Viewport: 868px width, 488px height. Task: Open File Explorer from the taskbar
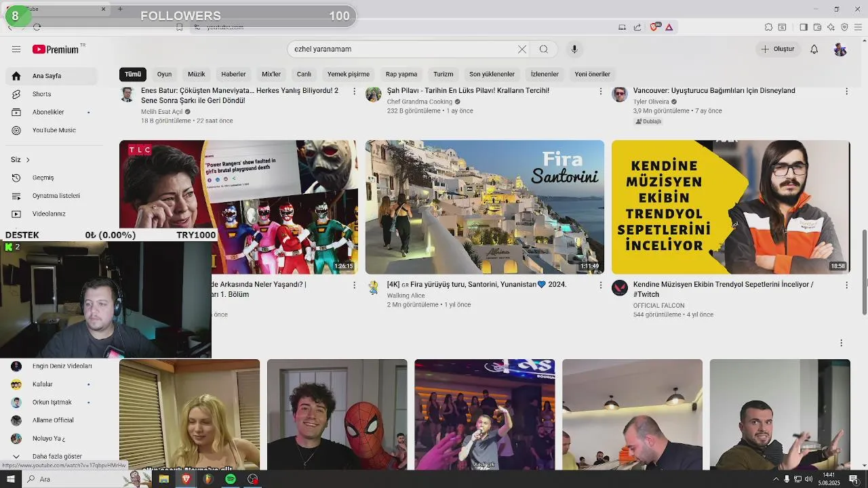pyautogui.click(x=164, y=479)
